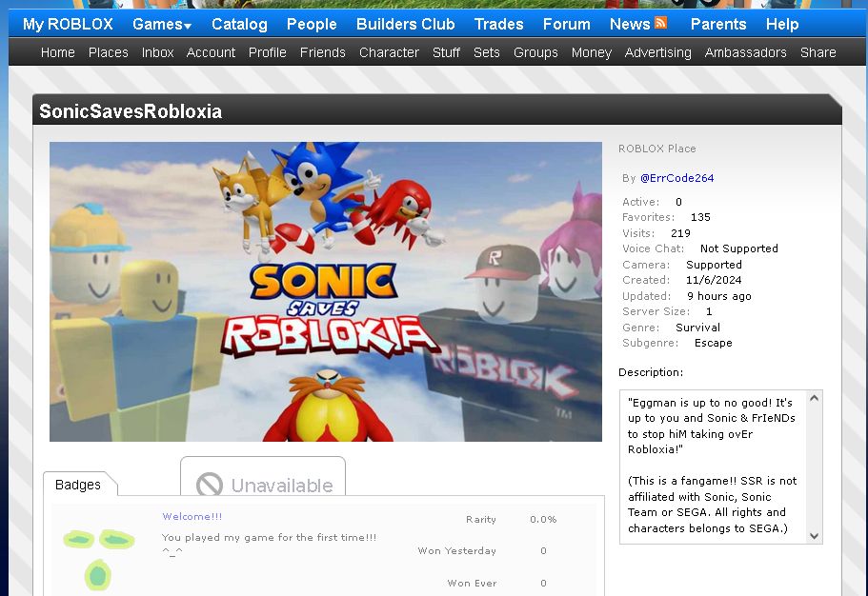Click the 'Won Yesterday' label

(x=456, y=550)
